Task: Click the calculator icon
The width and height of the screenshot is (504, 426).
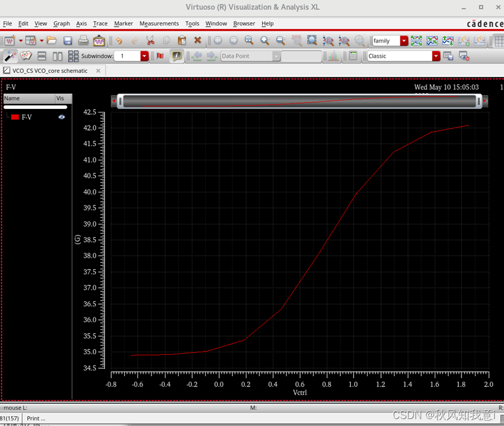Action: [x=353, y=55]
